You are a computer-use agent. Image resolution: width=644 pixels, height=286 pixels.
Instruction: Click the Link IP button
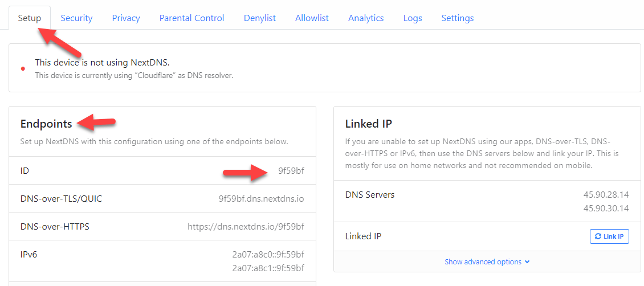point(609,236)
